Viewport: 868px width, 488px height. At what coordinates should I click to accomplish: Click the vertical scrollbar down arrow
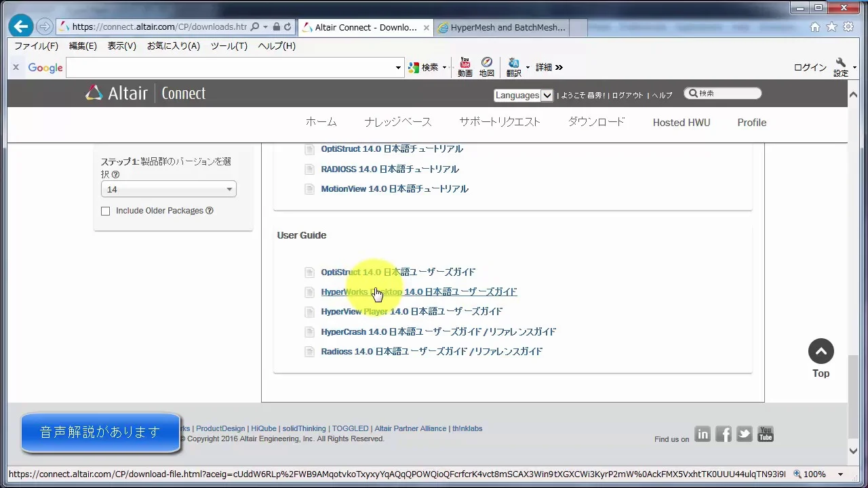tap(853, 451)
